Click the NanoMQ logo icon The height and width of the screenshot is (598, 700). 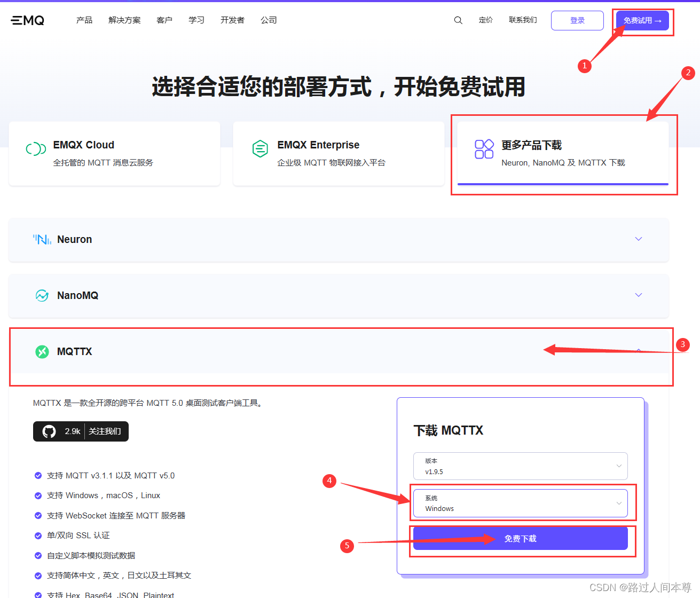click(42, 295)
